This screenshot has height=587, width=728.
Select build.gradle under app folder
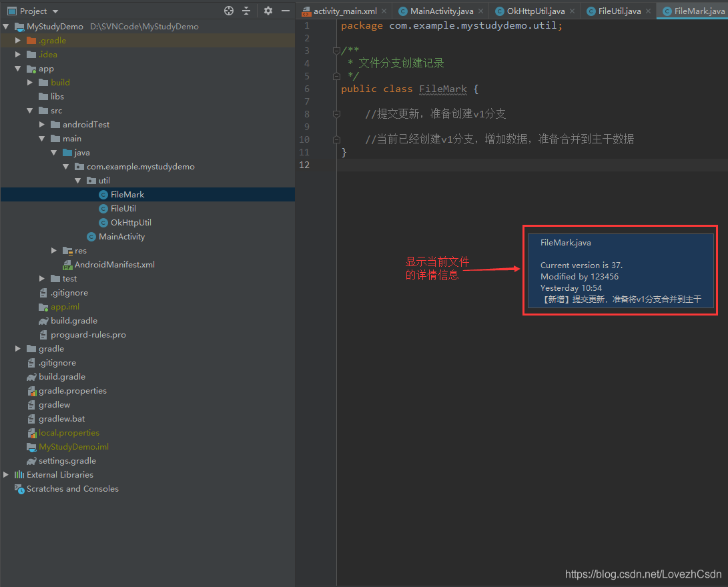pos(74,321)
